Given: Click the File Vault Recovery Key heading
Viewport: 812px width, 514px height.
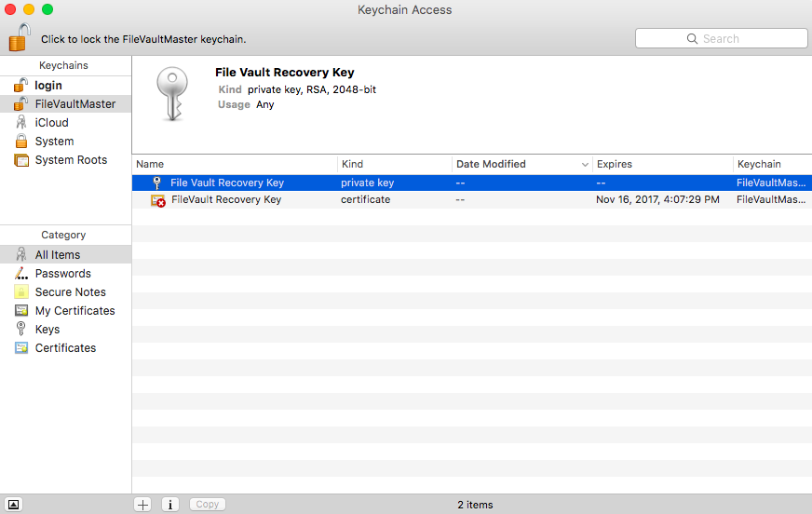Looking at the screenshot, I should (284, 73).
